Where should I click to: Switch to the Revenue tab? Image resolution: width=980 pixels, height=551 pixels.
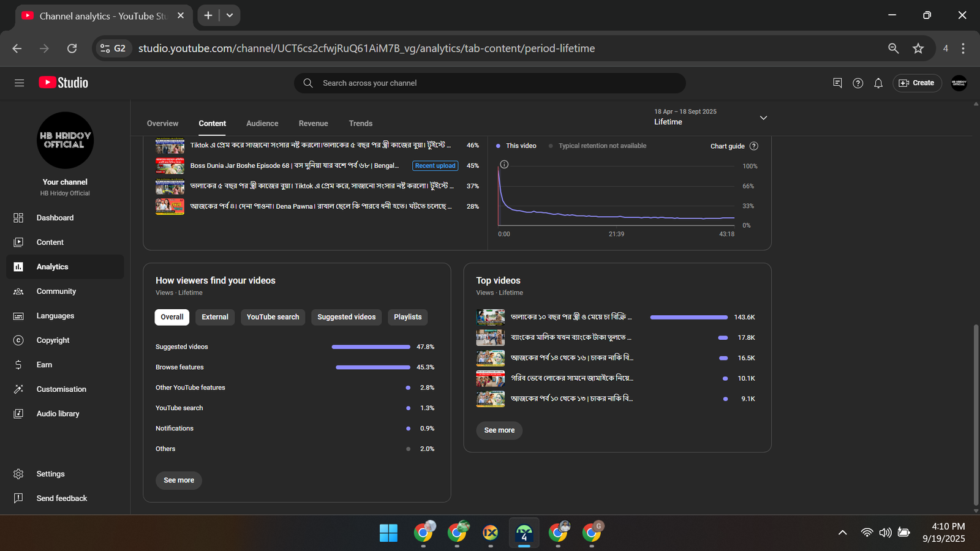pyautogui.click(x=313, y=124)
